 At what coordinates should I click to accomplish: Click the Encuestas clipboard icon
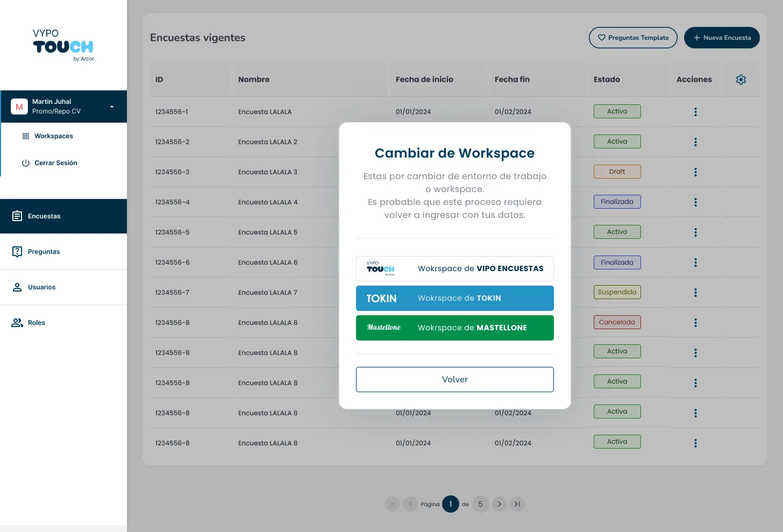point(17,216)
